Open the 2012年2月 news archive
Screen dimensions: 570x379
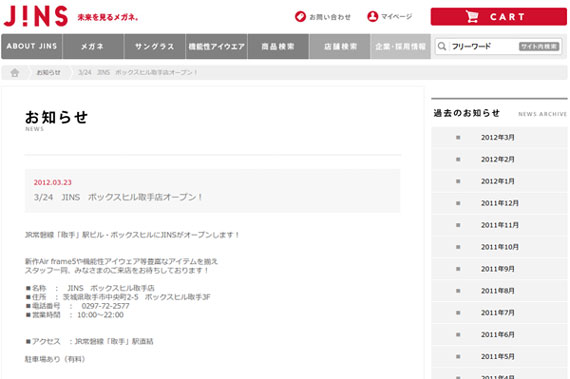[x=499, y=159]
